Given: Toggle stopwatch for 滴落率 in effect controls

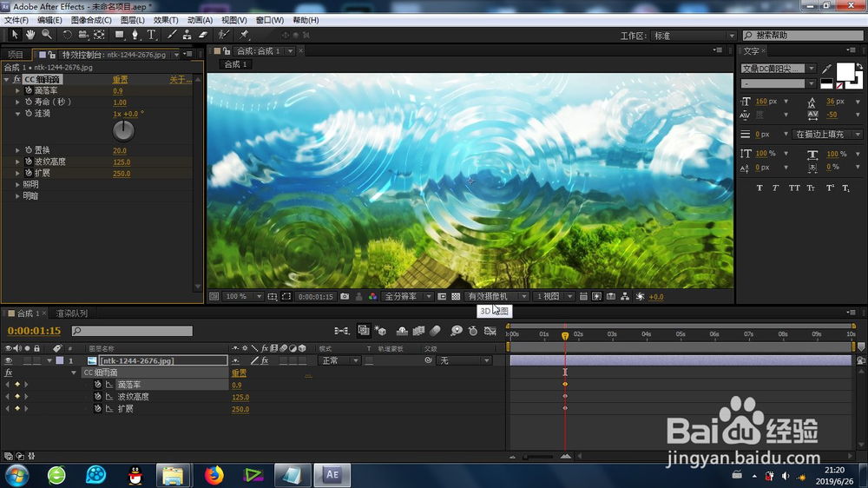Looking at the screenshot, I should (29, 90).
